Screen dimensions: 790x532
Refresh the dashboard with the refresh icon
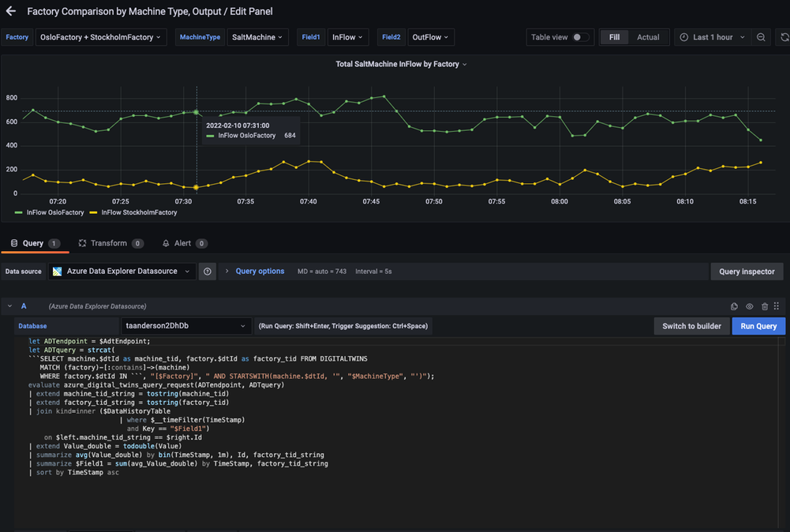pos(784,37)
